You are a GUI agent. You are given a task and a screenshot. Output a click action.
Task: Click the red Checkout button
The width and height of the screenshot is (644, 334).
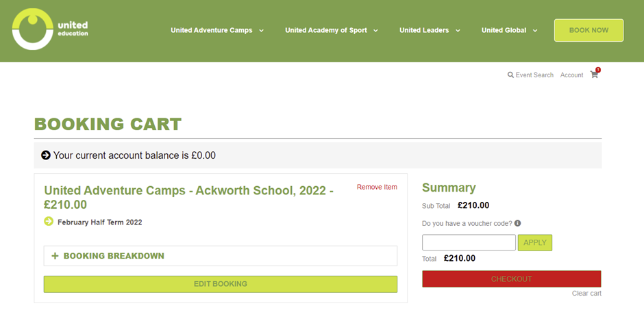click(511, 279)
